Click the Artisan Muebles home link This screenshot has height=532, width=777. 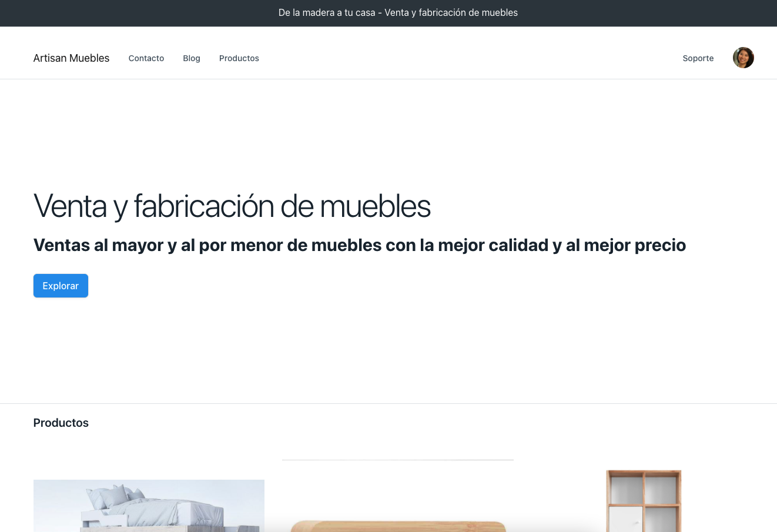coord(71,58)
